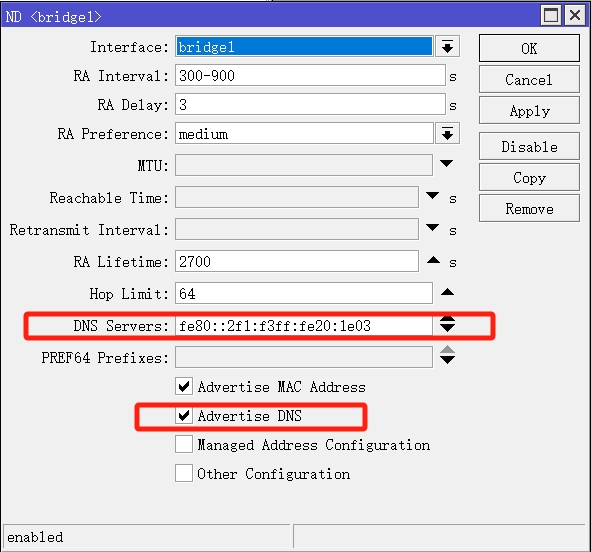This screenshot has width=591, height=552.
Task: Uncheck Advertise DNS checkbox
Action: (x=184, y=415)
